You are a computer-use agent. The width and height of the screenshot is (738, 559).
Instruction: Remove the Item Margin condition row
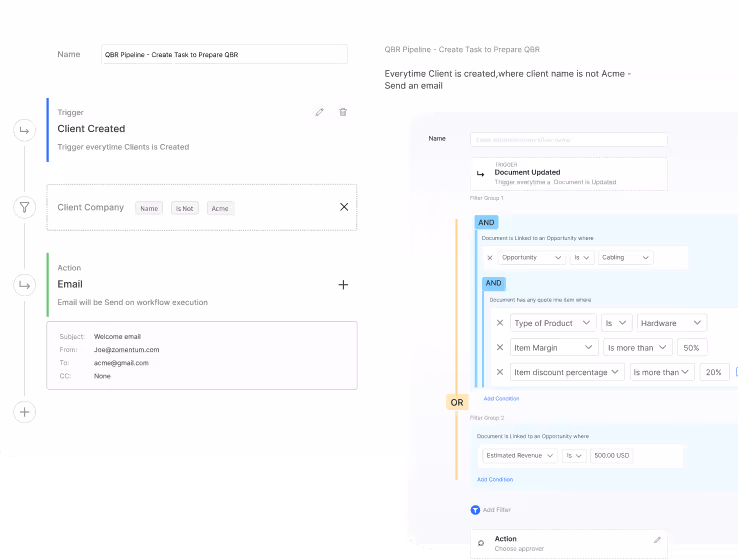pyautogui.click(x=500, y=347)
